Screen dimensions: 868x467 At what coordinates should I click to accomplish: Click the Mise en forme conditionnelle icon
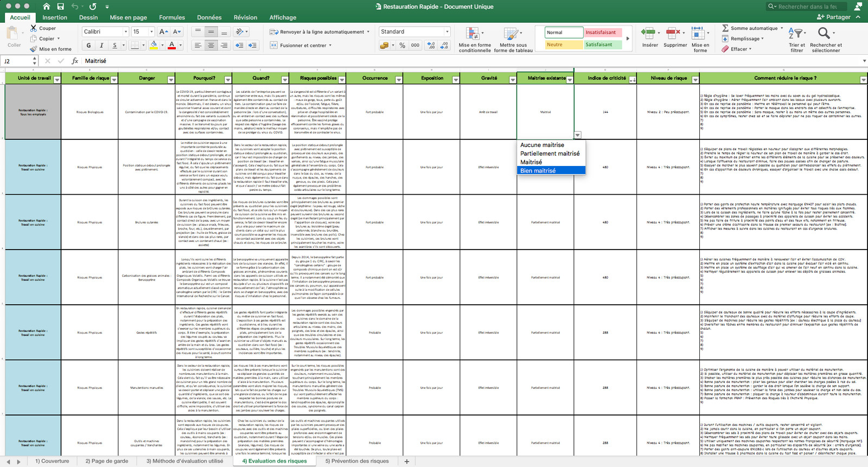pos(473,34)
